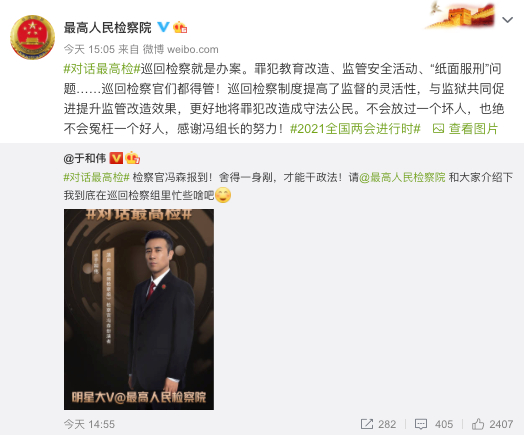Open the 最高人民检察院 profile name

click(108, 27)
